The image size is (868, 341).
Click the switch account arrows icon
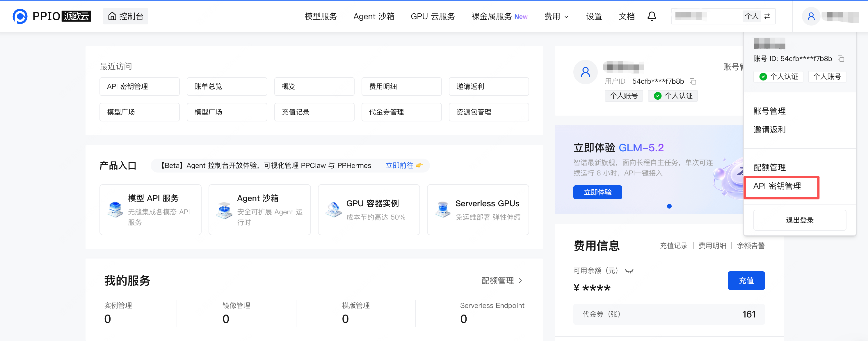click(767, 16)
